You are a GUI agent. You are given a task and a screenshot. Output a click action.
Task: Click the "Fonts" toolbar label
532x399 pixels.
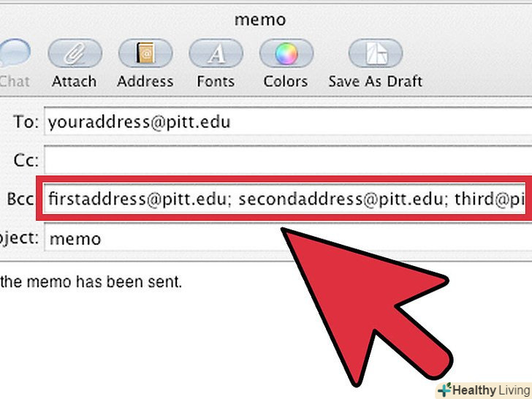tap(215, 81)
